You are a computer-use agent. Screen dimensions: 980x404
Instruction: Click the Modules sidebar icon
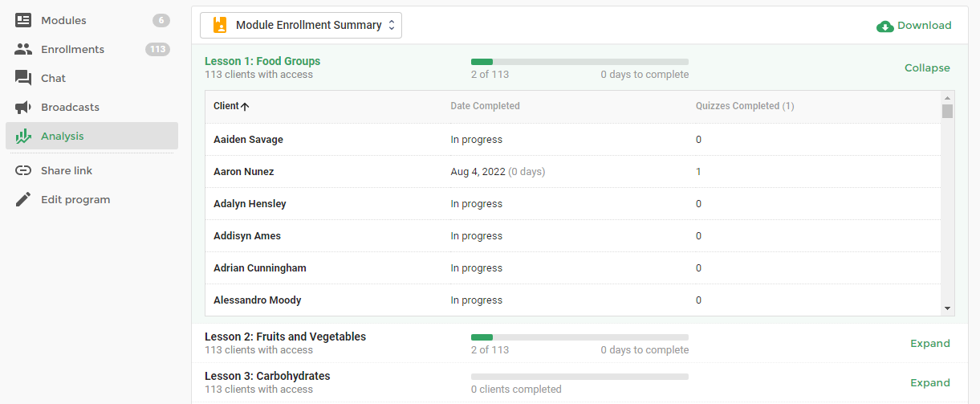pos(23,20)
